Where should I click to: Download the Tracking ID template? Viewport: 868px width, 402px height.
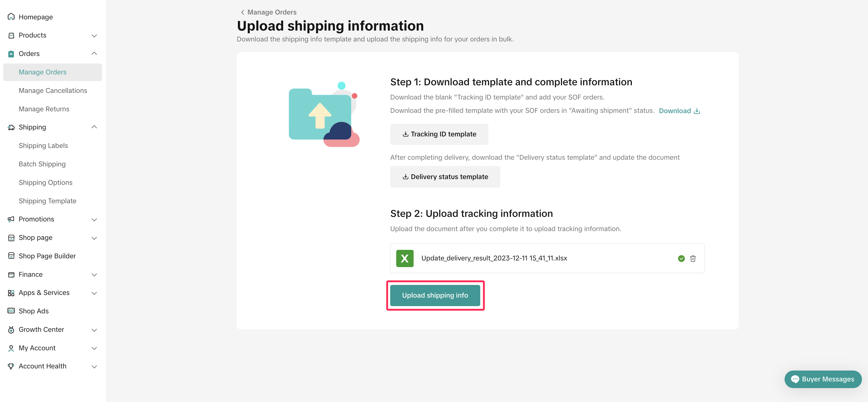(x=439, y=134)
